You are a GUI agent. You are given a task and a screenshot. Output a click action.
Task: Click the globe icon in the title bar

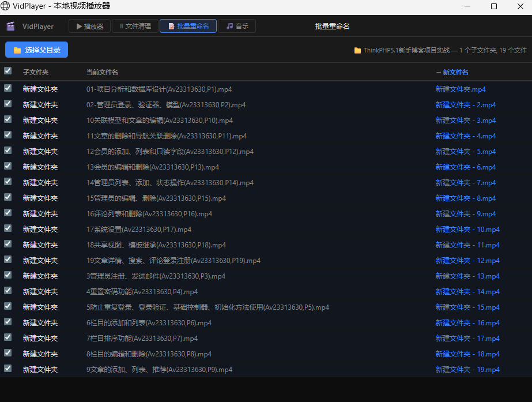pyautogui.click(x=5, y=6)
